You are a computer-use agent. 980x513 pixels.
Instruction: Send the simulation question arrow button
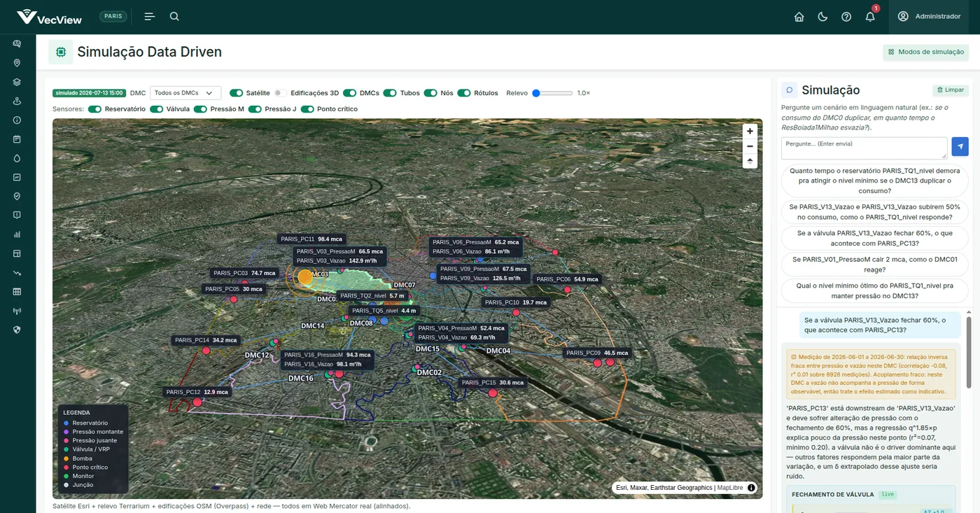click(x=960, y=147)
